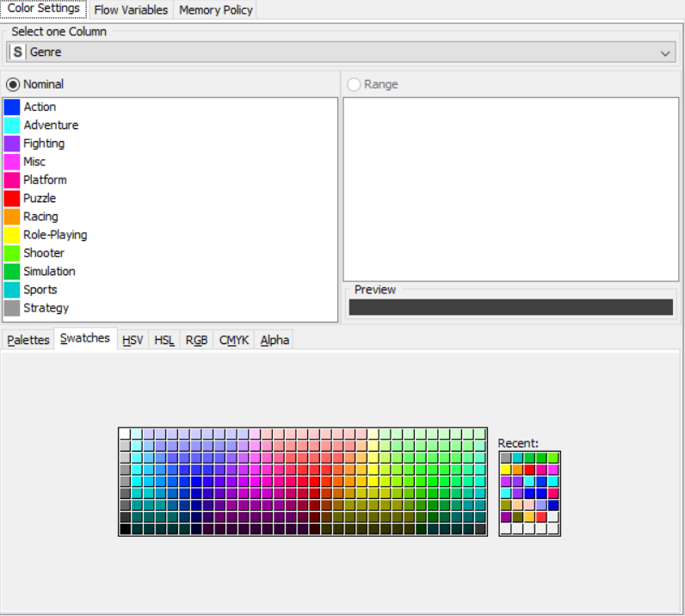Image resolution: width=685 pixels, height=616 pixels.
Task: Pick the black swatch in the grid's bottom-left corner
Action: [x=125, y=529]
